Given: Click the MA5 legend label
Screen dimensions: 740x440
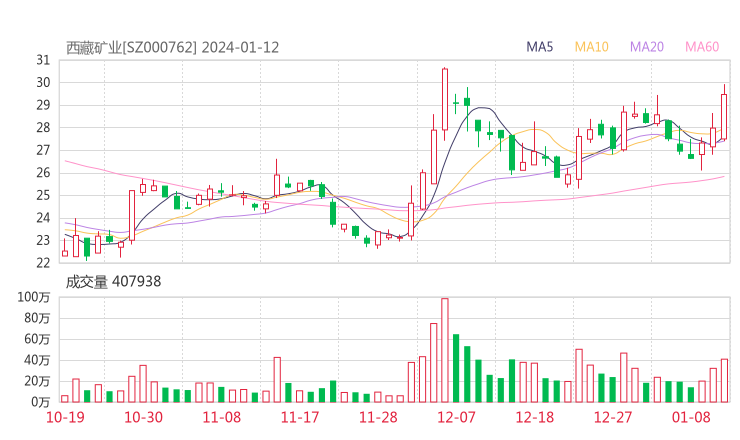Looking at the screenshot, I should (539, 47).
